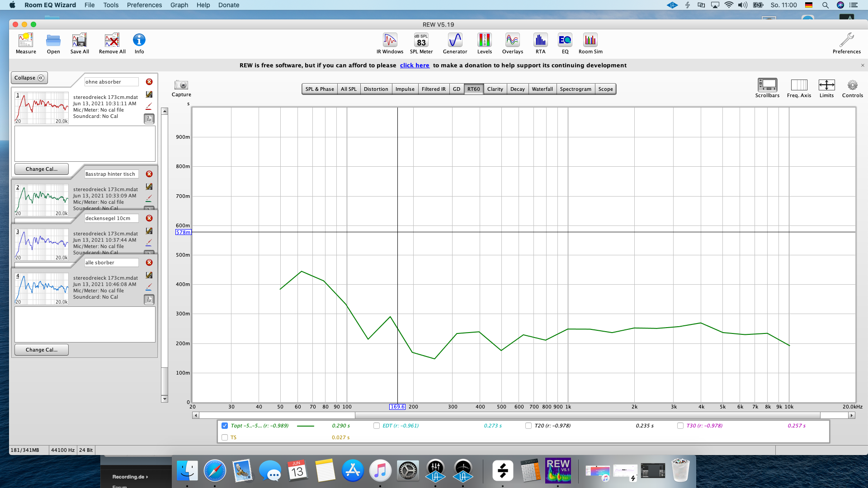868x488 pixels.
Task: Change trace colour of 'ohne absorber'
Action: pos(149,107)
